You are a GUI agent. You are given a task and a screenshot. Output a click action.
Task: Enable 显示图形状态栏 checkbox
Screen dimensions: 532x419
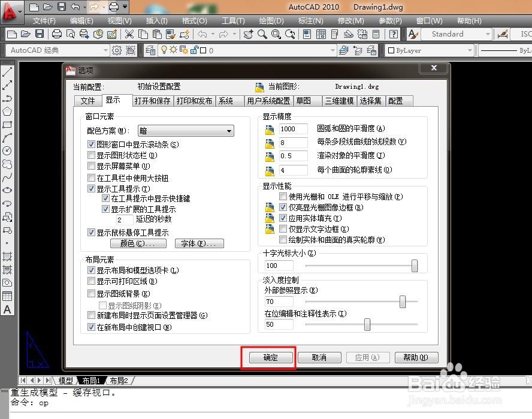(x=91, y=155)
